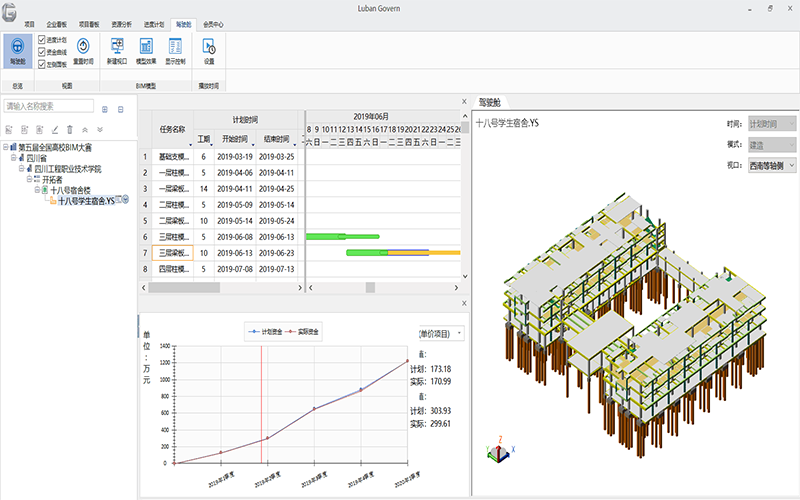800x500 pixels.
Task: Click the 重置时间 reset time icon
Action: pyautogui.click(x=83, y=46)
